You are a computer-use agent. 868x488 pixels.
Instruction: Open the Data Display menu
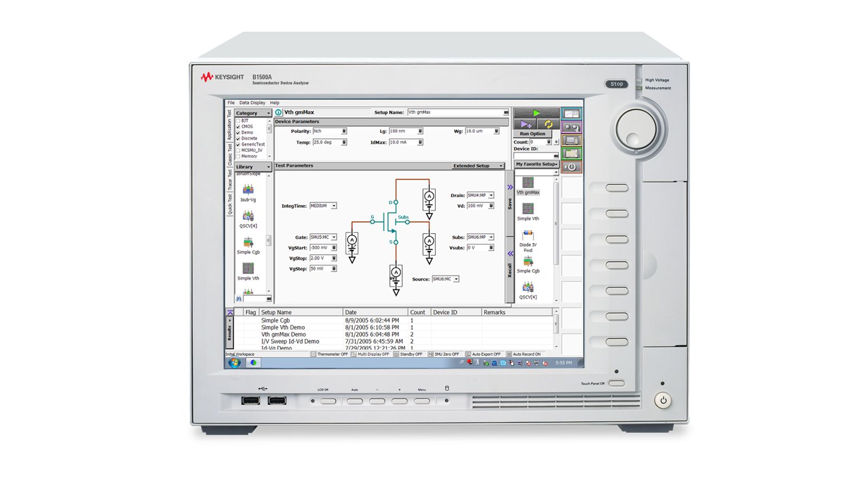(252, 102)
